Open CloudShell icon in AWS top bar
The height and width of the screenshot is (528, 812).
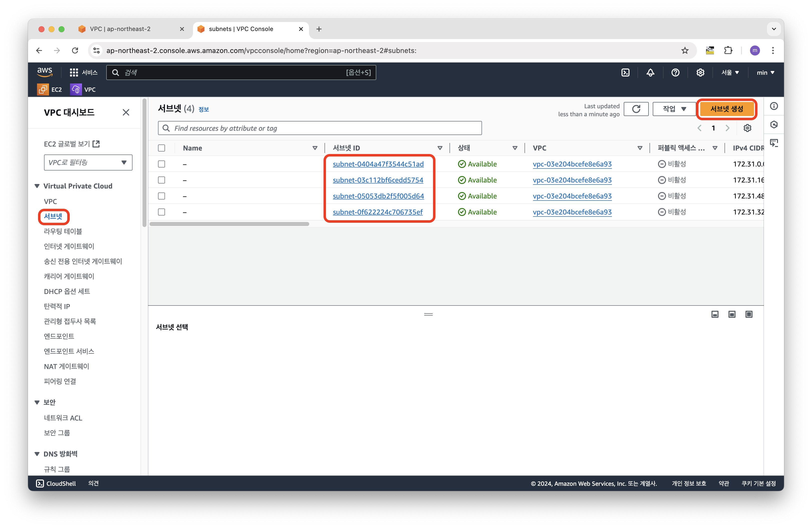tap(625, 72)
